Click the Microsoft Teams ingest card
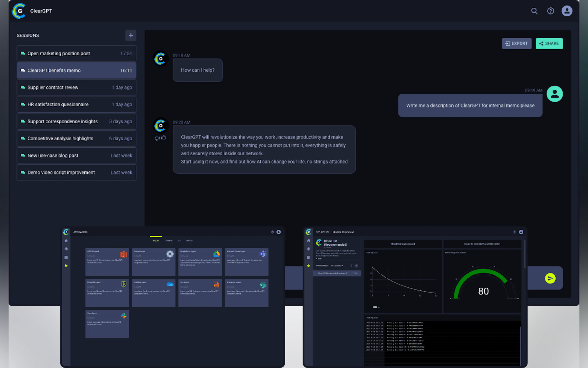The width and height of the screenshot is (588, 368). [x=246, y=262]
